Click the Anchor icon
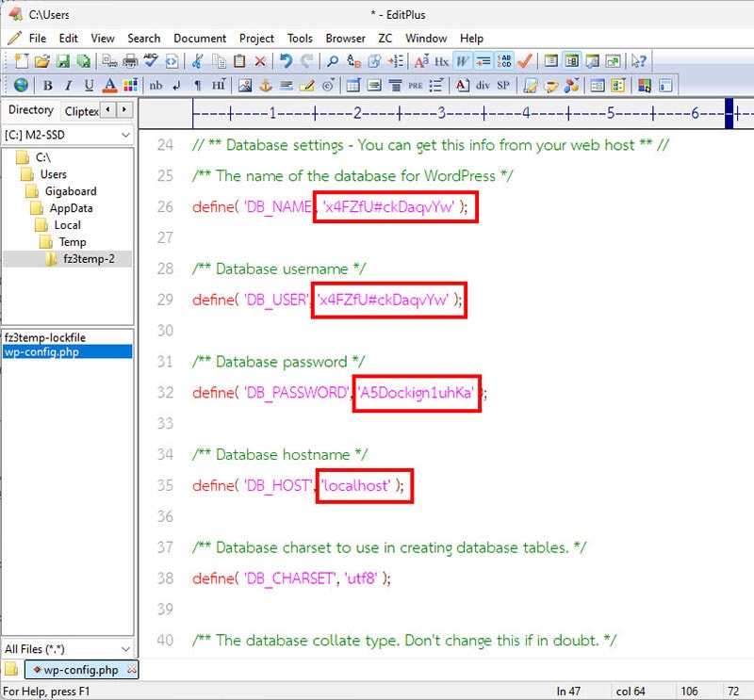The height and width of the screenshot is (700, 754). point(266,85)
